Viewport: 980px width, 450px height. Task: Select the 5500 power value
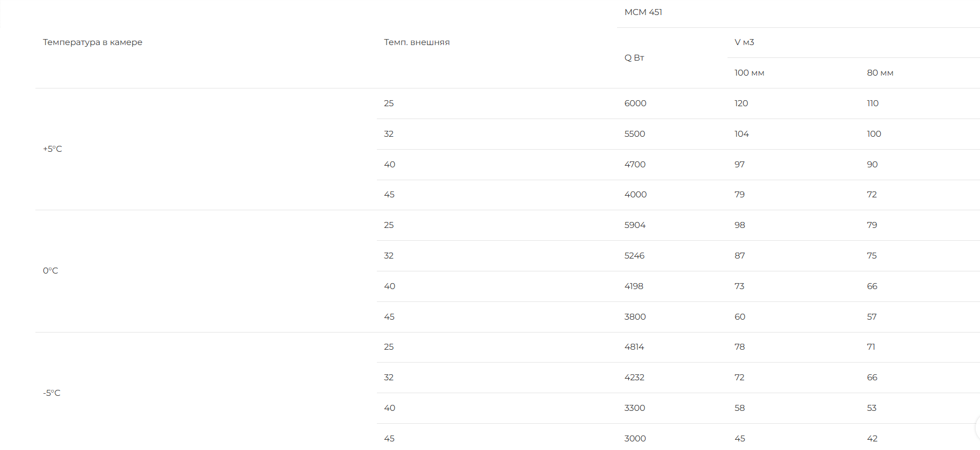[x=635, y=134]
